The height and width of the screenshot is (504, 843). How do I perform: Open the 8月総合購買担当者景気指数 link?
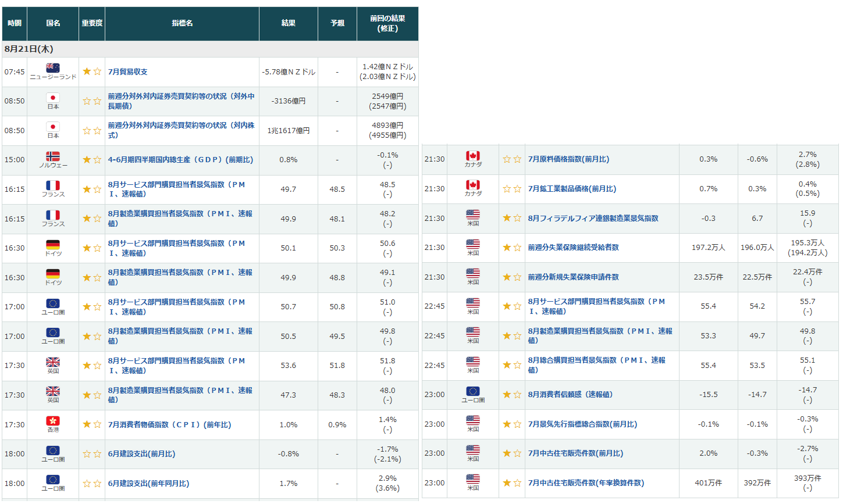tap(596, 365)
